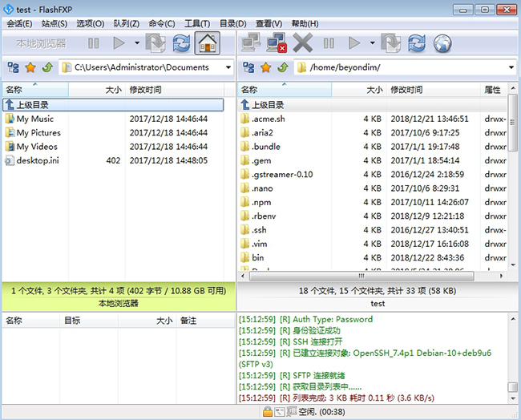Click queue pane 目标 column header
This screenshot has height=420, width=521.
pos(89,321)
